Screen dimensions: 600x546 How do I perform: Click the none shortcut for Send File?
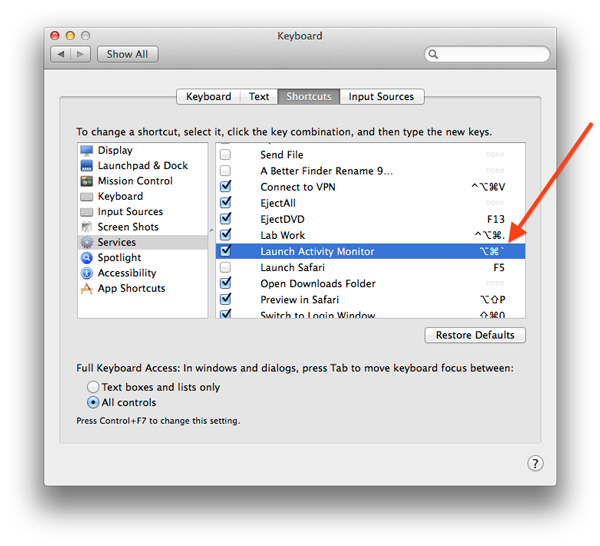click(x=495, y=154)
